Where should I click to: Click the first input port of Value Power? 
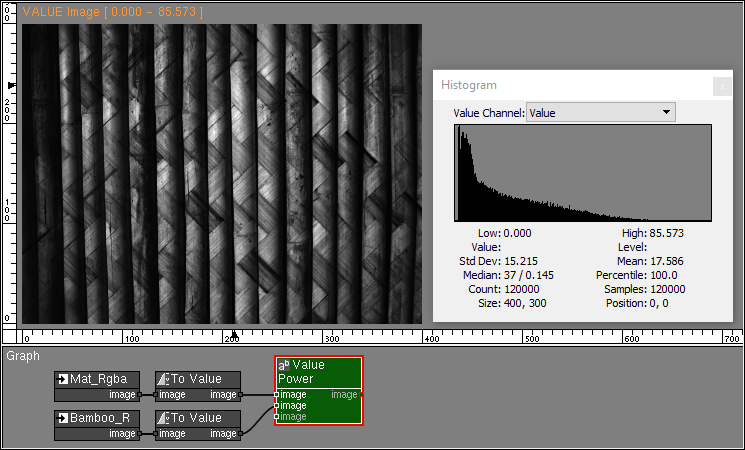click(x=277, y=395)
